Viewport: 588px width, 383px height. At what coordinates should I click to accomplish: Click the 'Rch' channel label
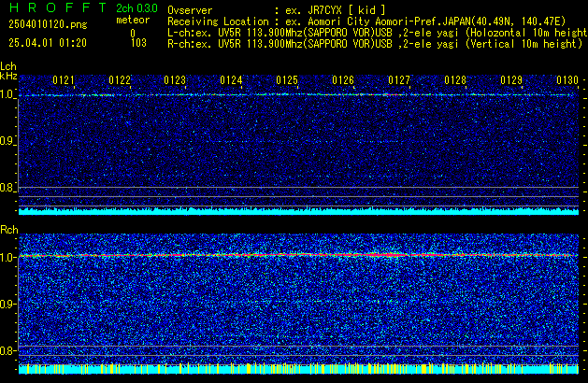[9, 230]
